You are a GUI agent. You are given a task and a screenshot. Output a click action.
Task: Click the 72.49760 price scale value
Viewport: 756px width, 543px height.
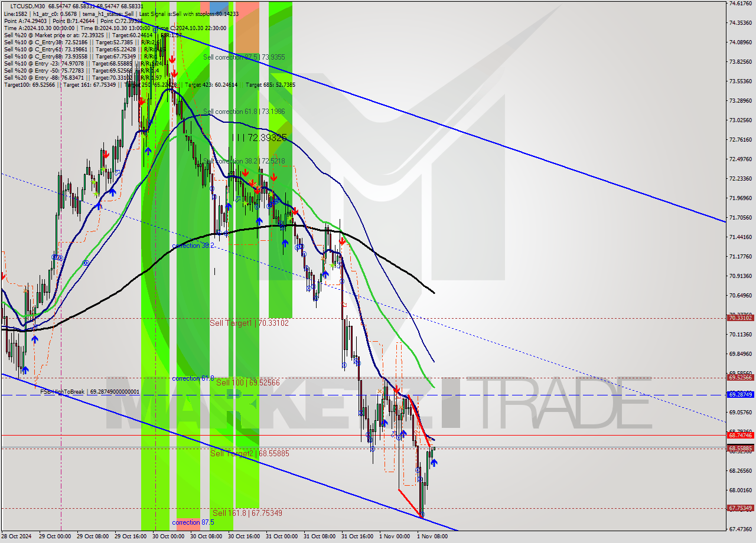click(741, 159)
